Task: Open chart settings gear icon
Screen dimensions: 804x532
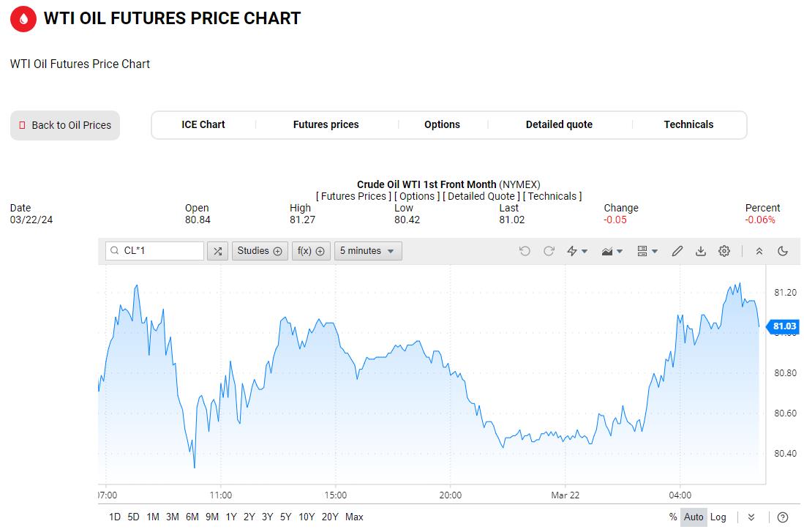Action: 724,251
